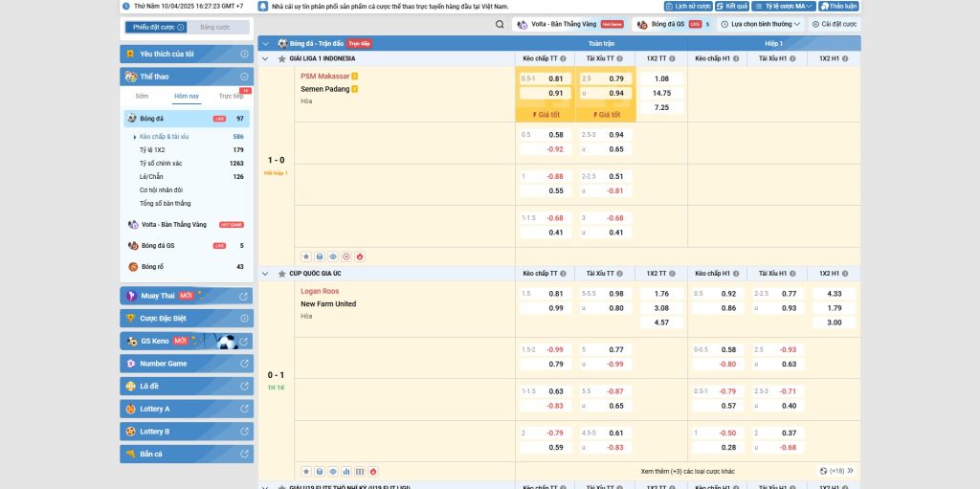Image resolution: width=980 pixels, height=489 pixels.
Task: Collapse the GIẢI LIGA 1 INDONESIA league section
Action: click(266, 58)
